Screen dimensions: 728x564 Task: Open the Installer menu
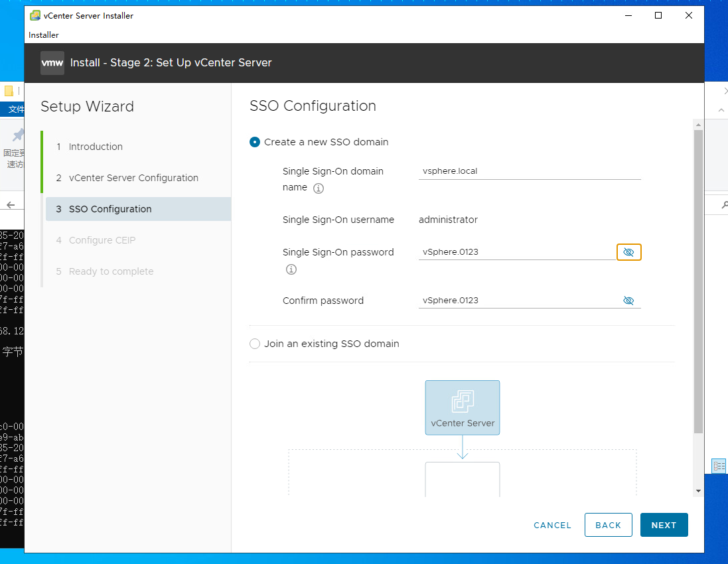click(x=44, y=35)
